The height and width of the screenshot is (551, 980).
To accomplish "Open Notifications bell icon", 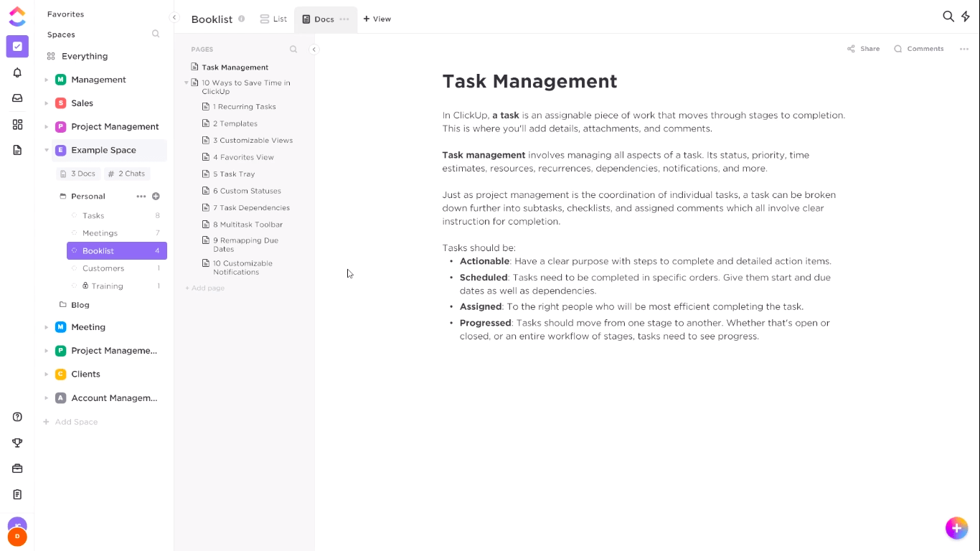I will pos(17,72).
